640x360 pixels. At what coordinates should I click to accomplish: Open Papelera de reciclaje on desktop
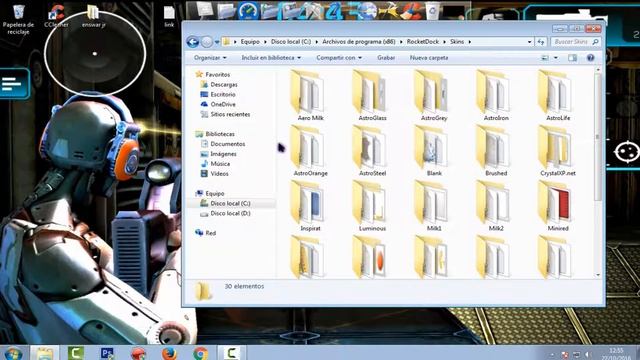pyautogui.click(x=18, y=19)
